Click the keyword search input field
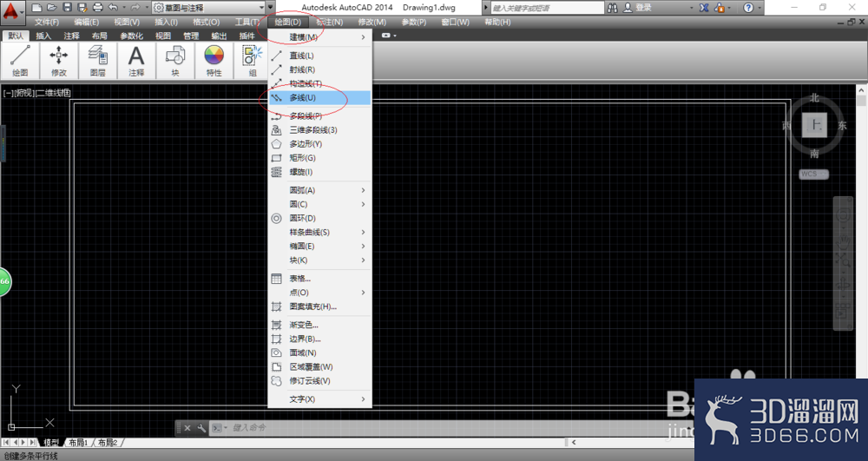This screenshot has width=868, height=461. pos(548,8)
